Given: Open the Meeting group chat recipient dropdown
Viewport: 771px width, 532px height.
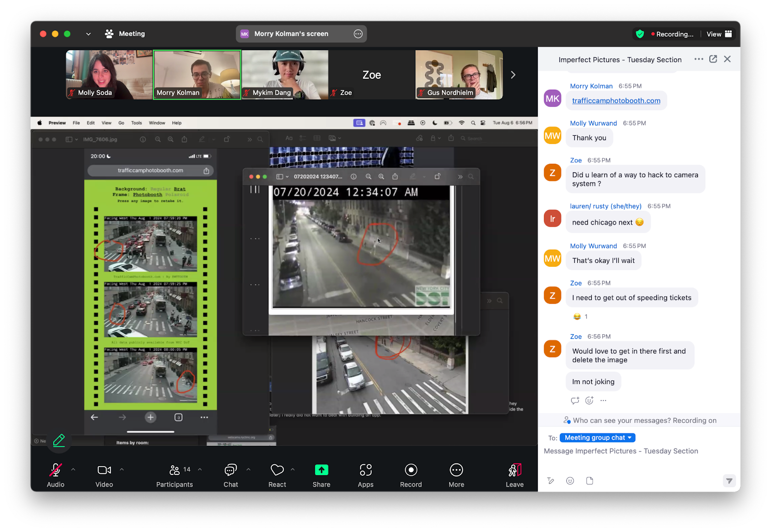Looking at the screenshot, I should pos(598,438).
